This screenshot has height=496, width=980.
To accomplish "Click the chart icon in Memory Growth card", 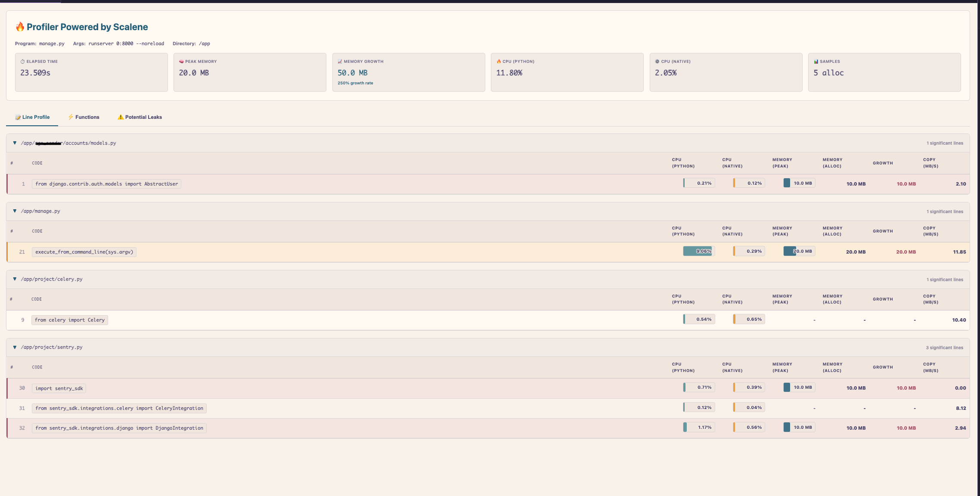I will [340, 61].
